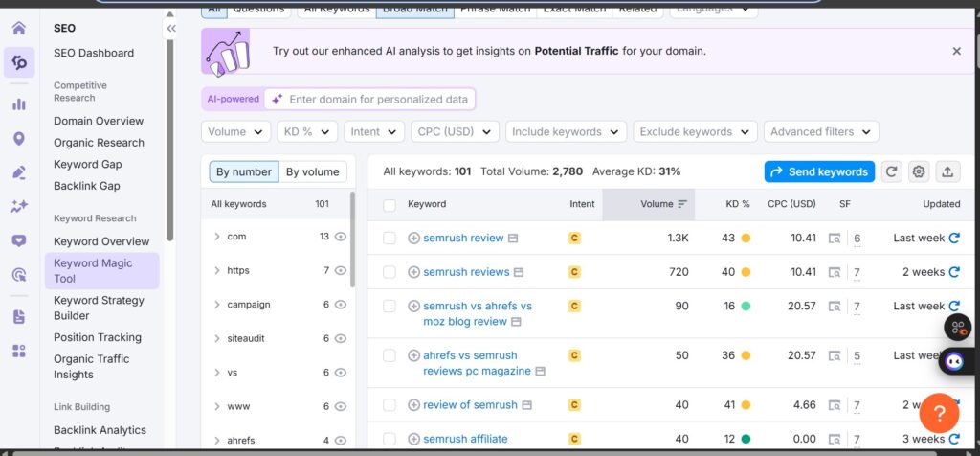Open the Social heart-bubble rail icon
Screen dimensions: 980x456
pos(19,240)
